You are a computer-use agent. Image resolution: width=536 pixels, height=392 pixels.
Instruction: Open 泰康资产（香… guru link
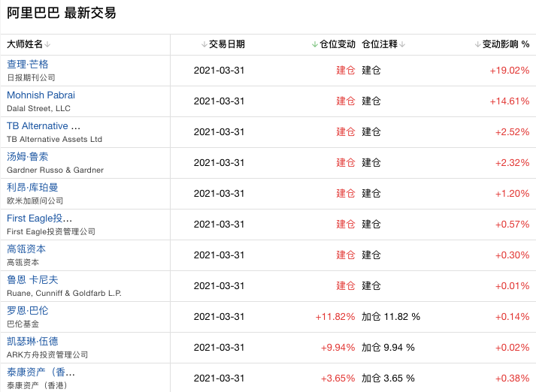tap(41, 372)
